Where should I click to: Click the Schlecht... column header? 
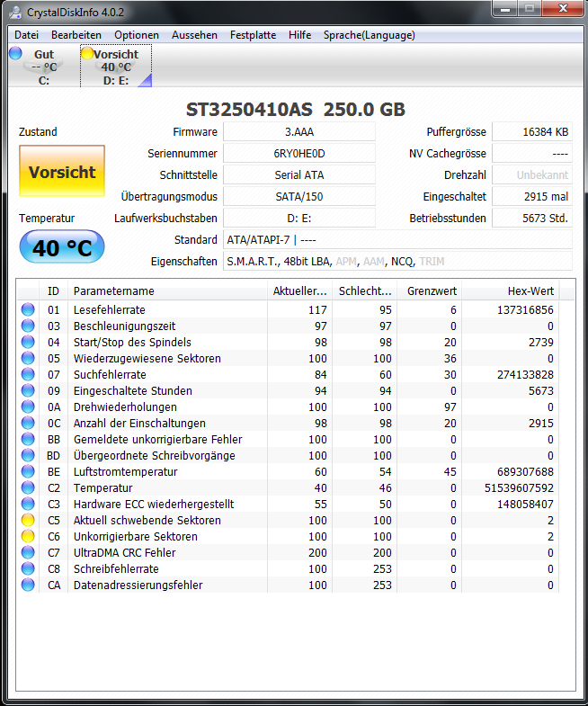tap(365, 291)
